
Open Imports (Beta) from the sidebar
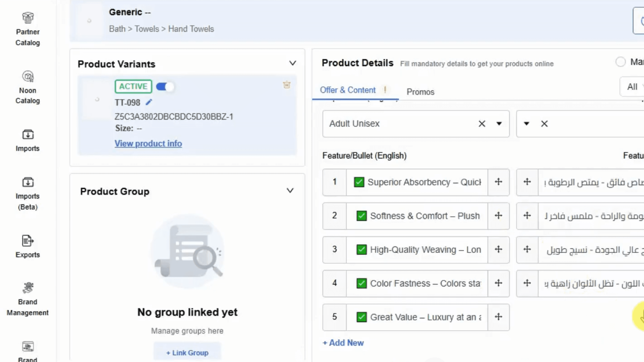pos(28,182)
